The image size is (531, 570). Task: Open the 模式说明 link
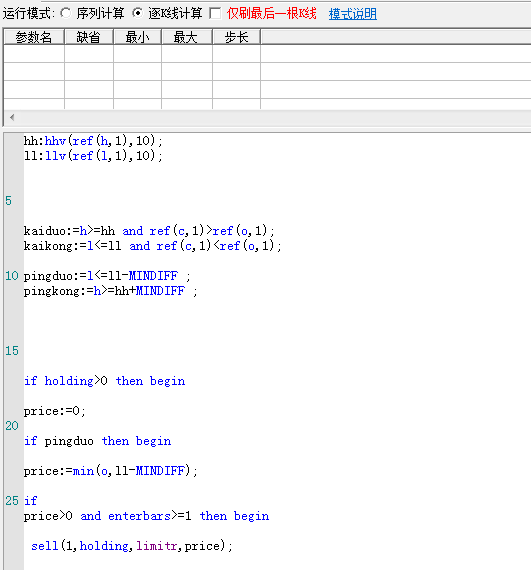coord(353,14)
